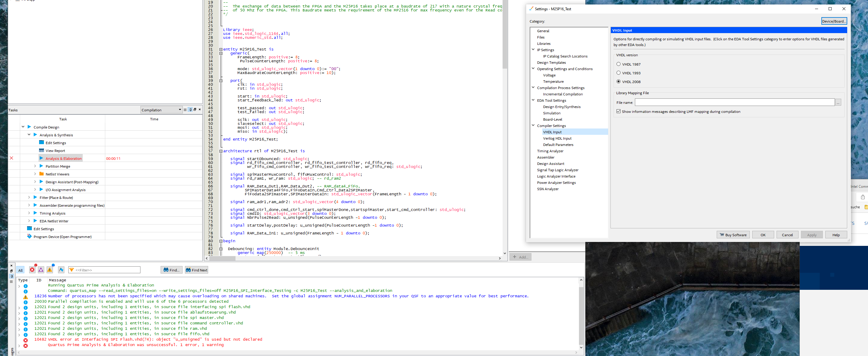Image resolution: width=868 pixels, height=356 pixels.
Task: Select the Verilog HDL Input category
Action: click(x=557, y=138)
